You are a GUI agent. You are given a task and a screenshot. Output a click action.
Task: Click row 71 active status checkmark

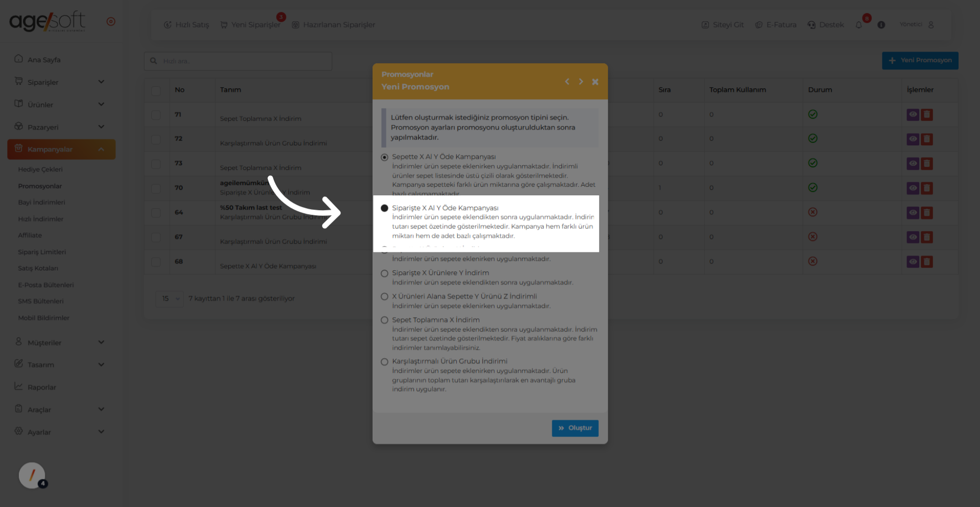[813, 114]
